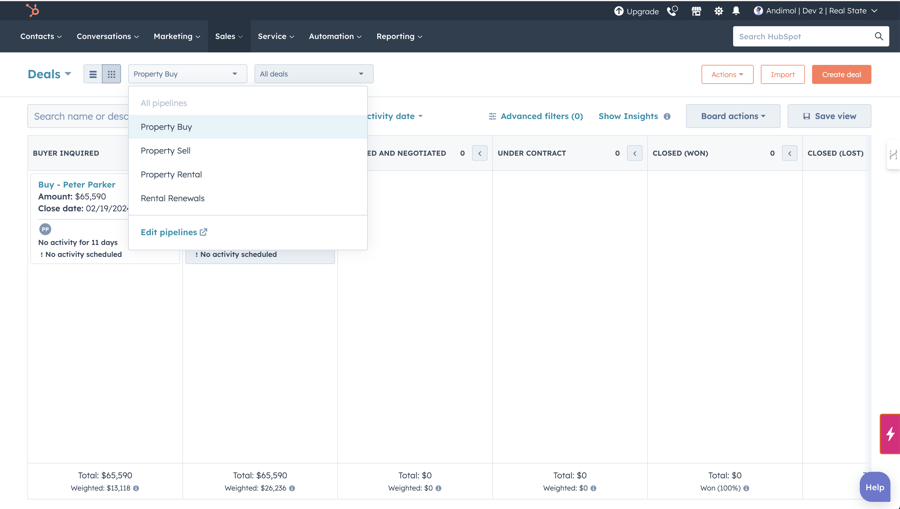Open the Buy - Peter Parker deal
Image resolution: width=900 pixels, height=509 pixels.
coord(77,185)
